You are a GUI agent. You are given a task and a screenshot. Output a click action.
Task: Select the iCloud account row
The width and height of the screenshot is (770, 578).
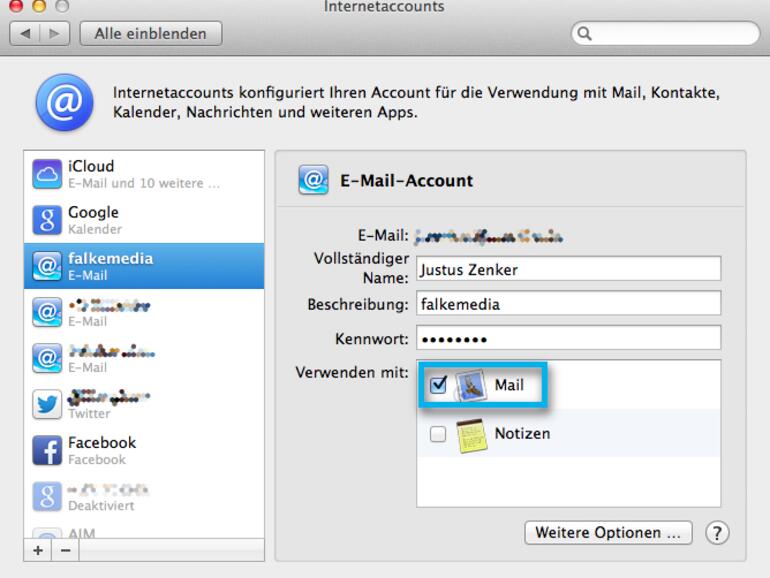click(x=144, y=174)
